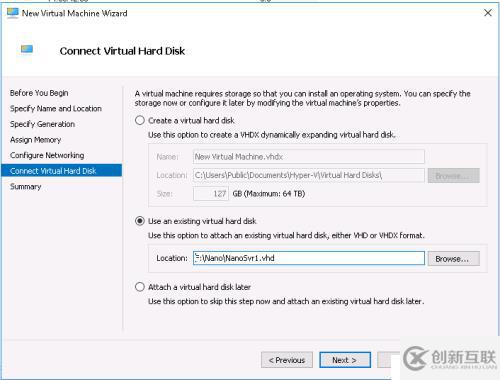The width and height of the screenshot is (500, 380).
Task: Click the new disk Name field
Action: click(x=309, y=156)
